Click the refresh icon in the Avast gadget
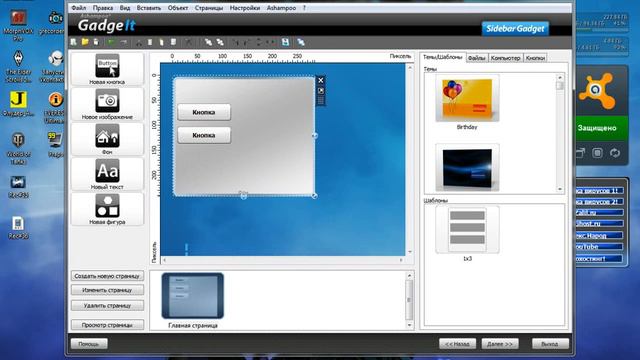The height and width of the screenshot is (360, 640). [615, 153]
